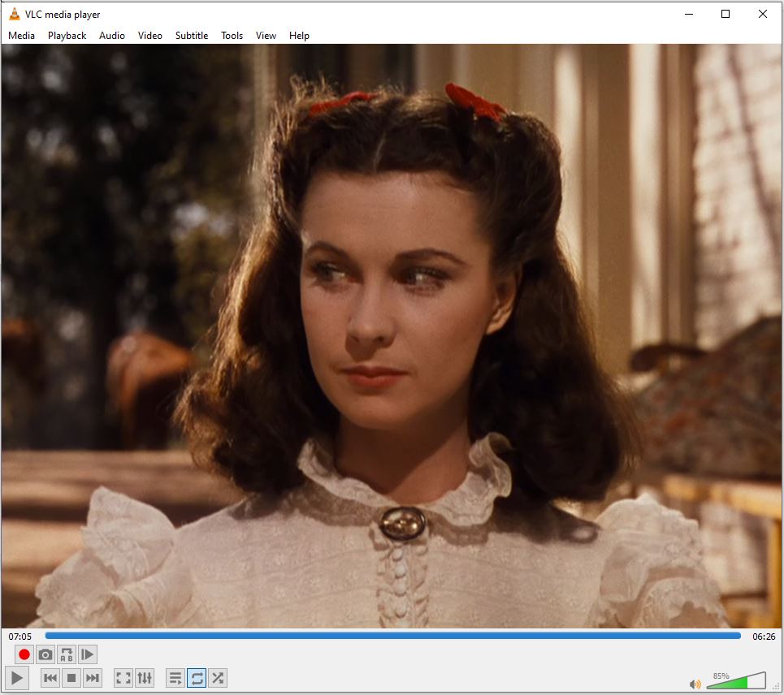The height and width of the screenshot is (695, 784).
Task: Open the Media menu
Action: [x=21, y=36]
